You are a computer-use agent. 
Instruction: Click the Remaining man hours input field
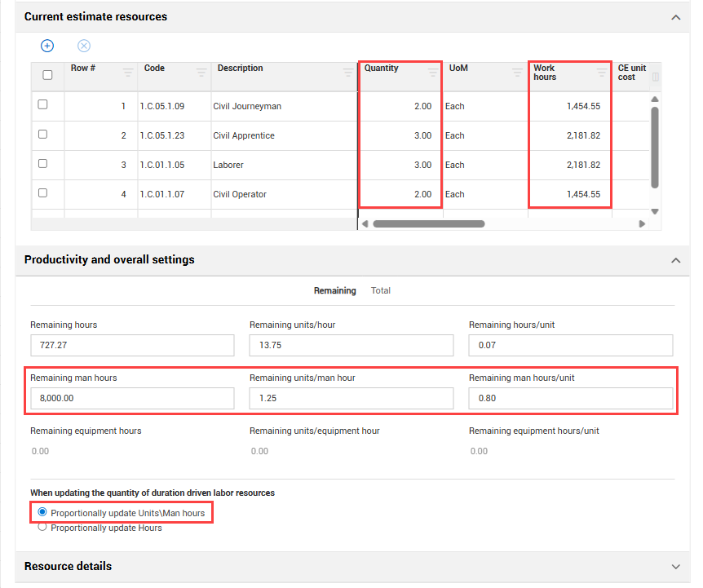[132, 399]
